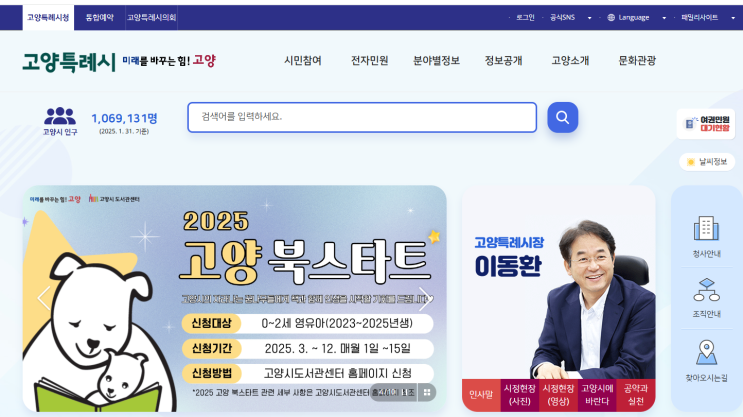The width and height of the screenshot is (743, 417).
Task: Open the 여권민원 대기현황 shortcut
Action: 706,124
